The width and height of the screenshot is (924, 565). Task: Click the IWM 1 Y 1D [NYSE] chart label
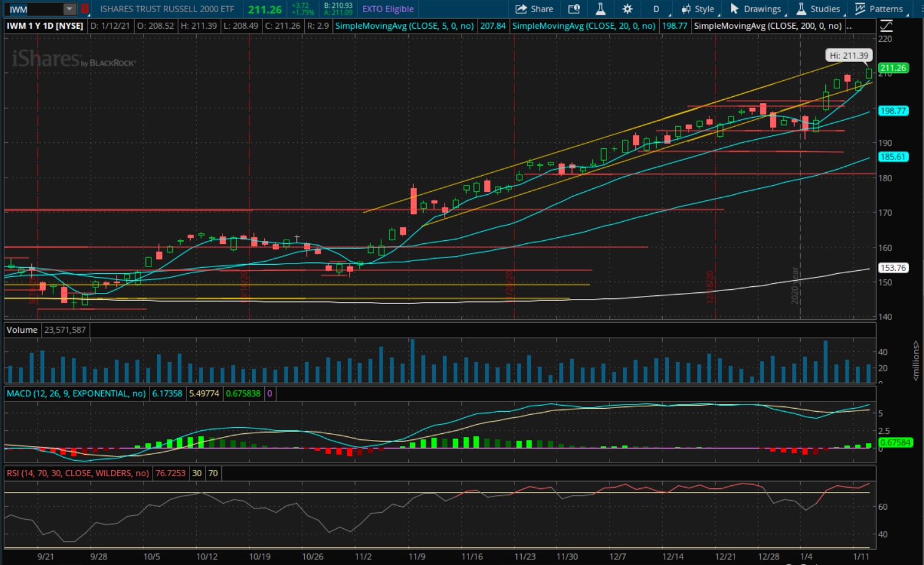point(45,26)
